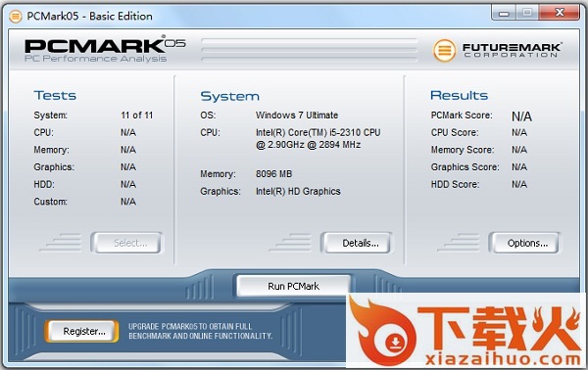This screenshot has width=588, height=370.
Task: Click the 'HDD Score:' label
Action: coord(455,184)
